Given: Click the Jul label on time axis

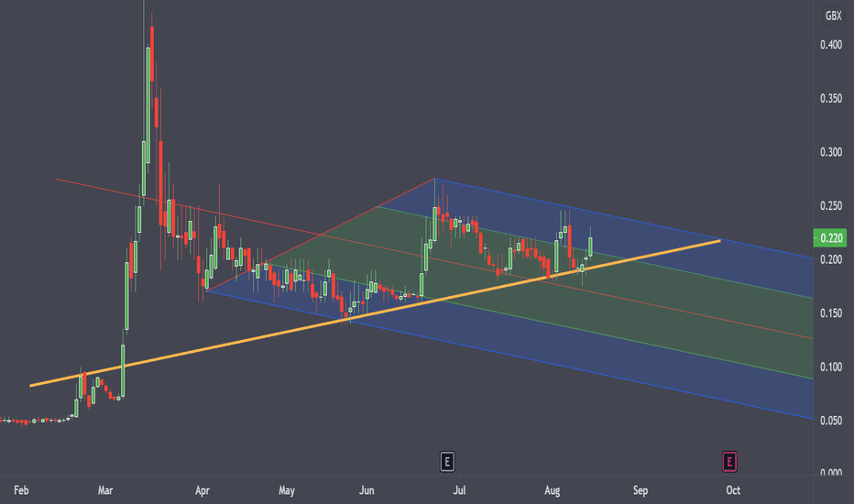Looking at the screenshot, I should [x=459, y=490].
